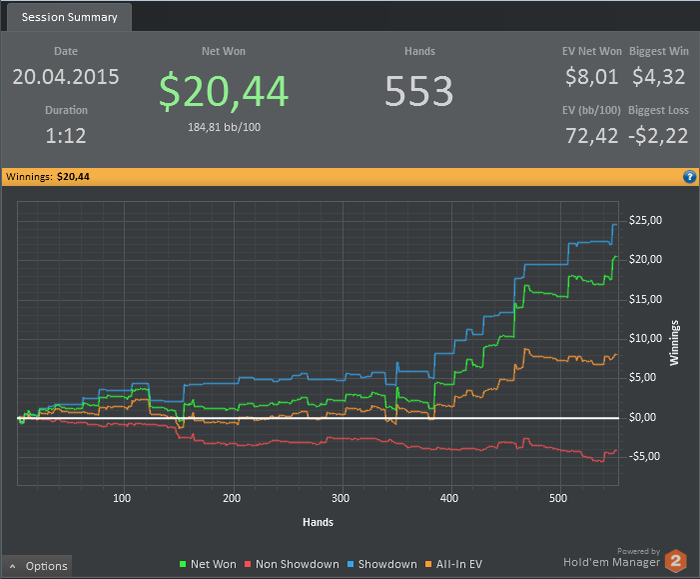Click the $20,00 y-axis label
Screen dimensions: 700x579
tap(645, 259)
